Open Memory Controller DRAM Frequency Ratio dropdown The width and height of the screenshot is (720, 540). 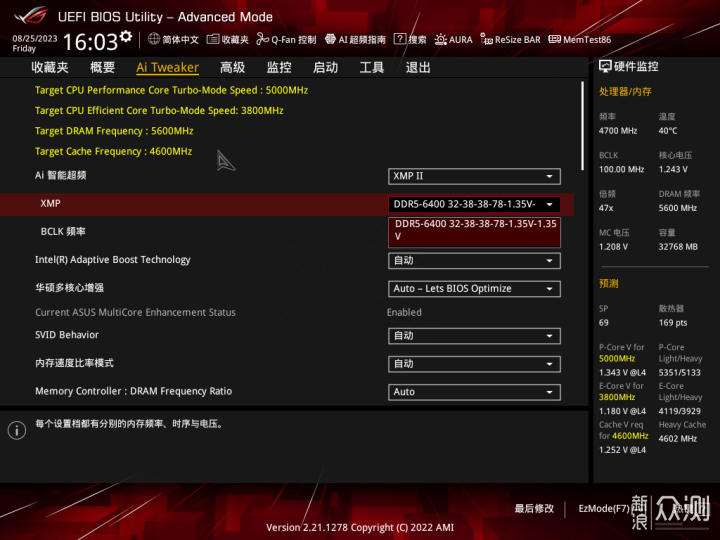point(474,392)
